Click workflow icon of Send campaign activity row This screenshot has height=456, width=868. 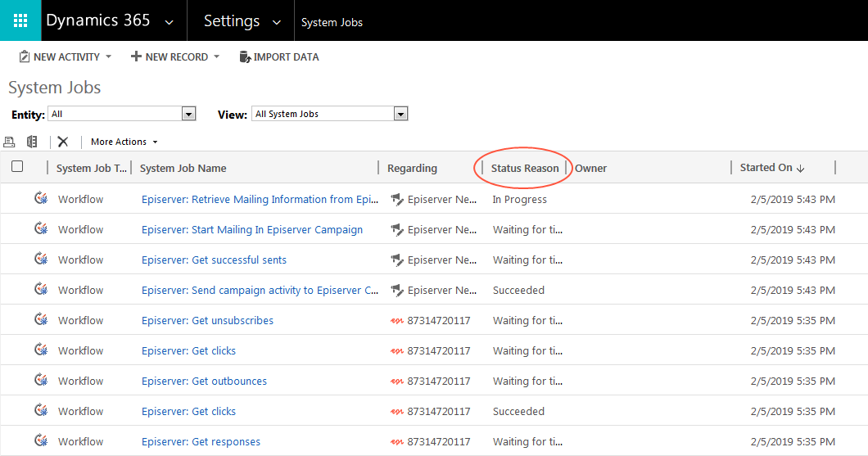point(41,289)
